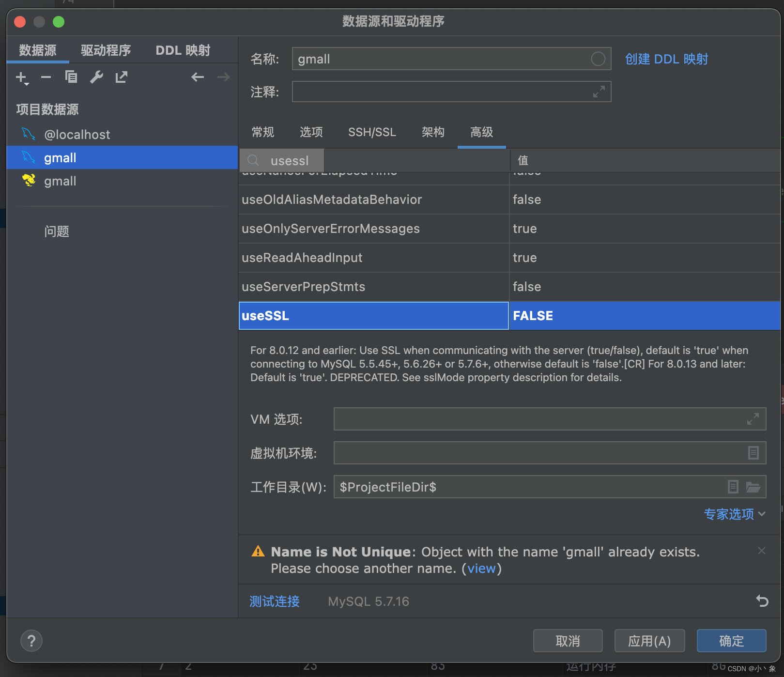
Task: Click the help question mark icon
Action: [x=31, y=641]
